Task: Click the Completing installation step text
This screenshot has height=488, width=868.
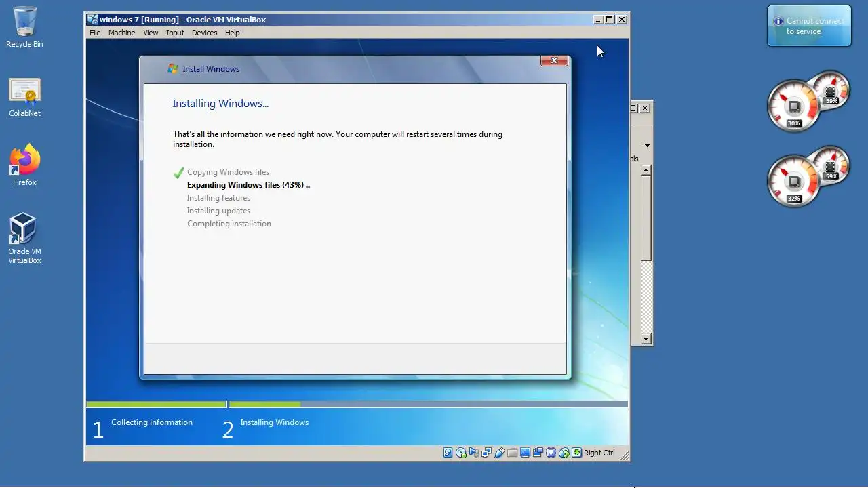Action: pyautogui.click(x=229, y=224)
